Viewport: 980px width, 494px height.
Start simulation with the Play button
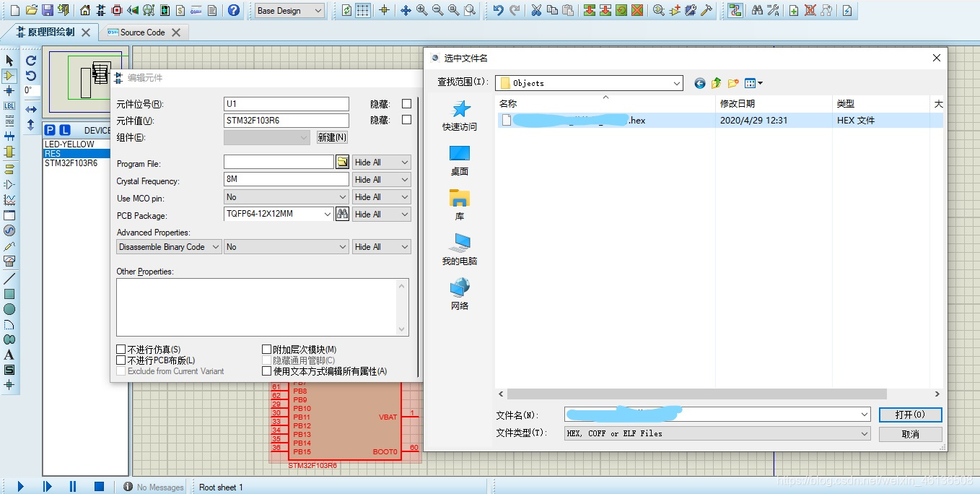(21, 487)
